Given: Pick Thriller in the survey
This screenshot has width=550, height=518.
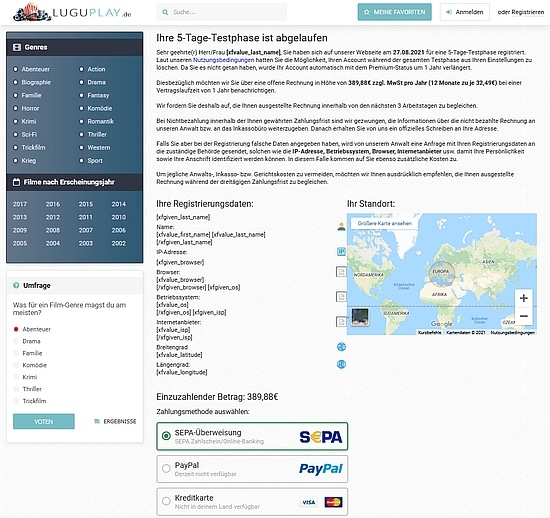Looking at the screenshot, I should 16,389.
